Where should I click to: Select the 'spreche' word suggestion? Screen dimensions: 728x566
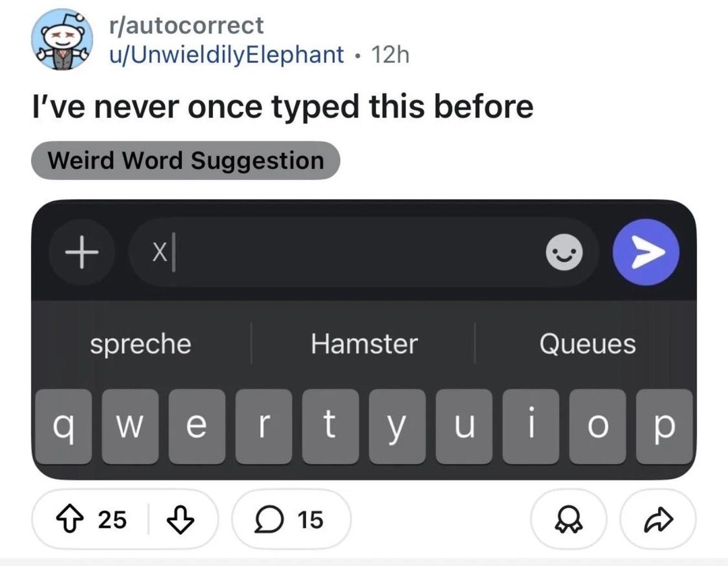click(x=140, y=344)
